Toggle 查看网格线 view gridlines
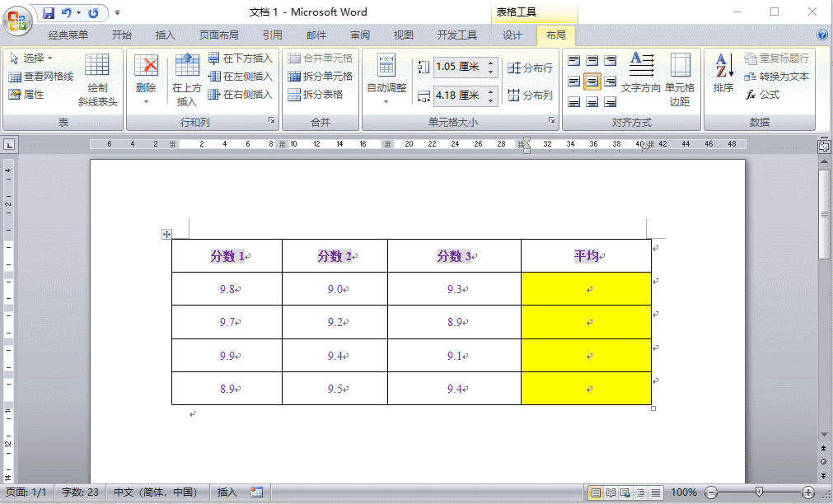Viewport: 833px width, 504px height. click(41, 76)
